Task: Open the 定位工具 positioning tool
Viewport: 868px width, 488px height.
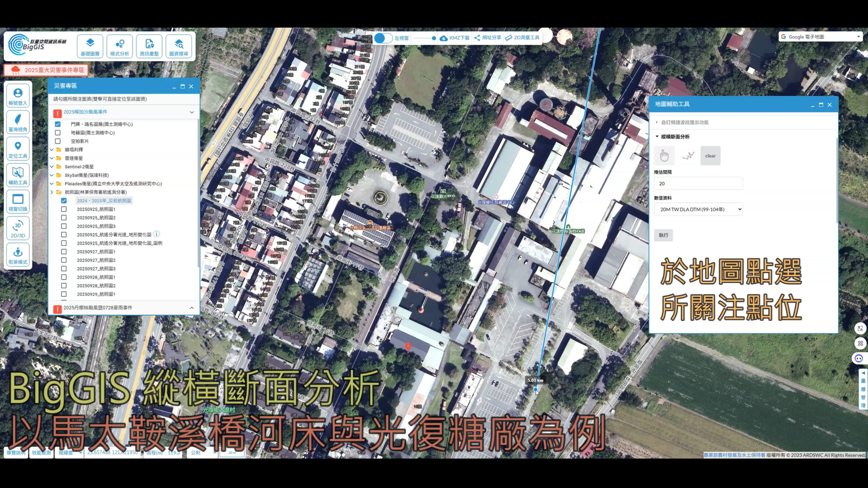Action: (18, 149)
